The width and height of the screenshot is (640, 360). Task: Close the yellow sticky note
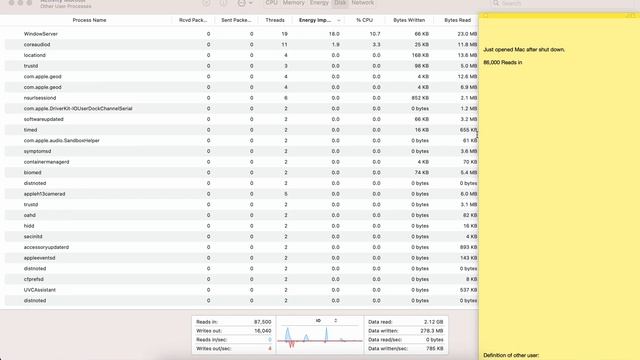point(485,16)
